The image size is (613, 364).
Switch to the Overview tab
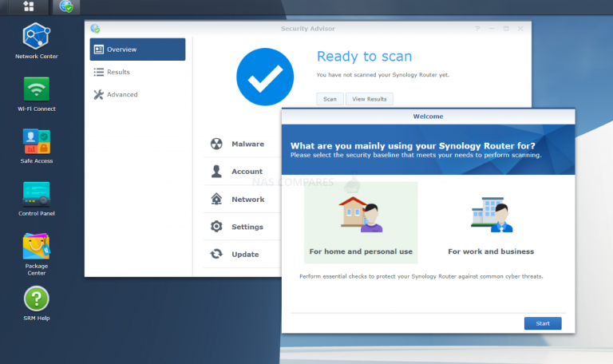137,49
